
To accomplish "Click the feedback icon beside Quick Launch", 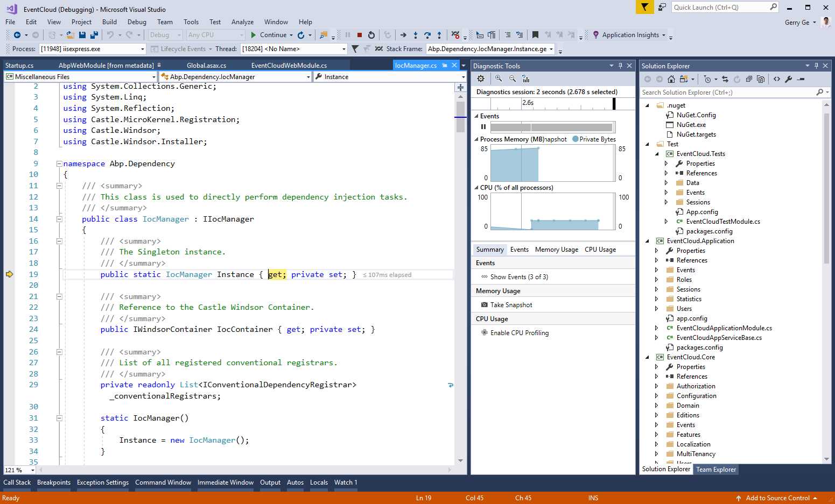I will (x=662, y=7).
